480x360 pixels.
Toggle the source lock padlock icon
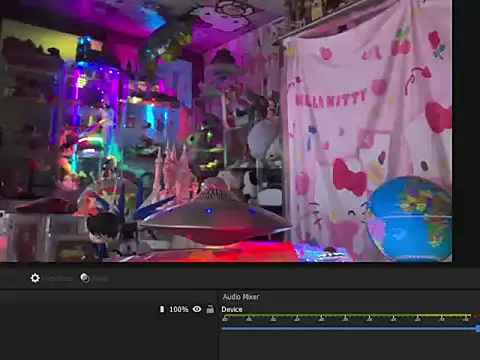tap(210, 309)
